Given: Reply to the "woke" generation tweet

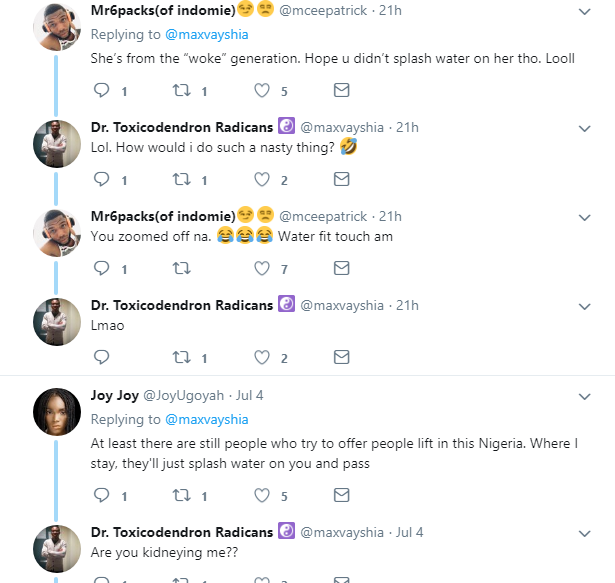Looking at the screenshot, I should (x=101, y=91).
